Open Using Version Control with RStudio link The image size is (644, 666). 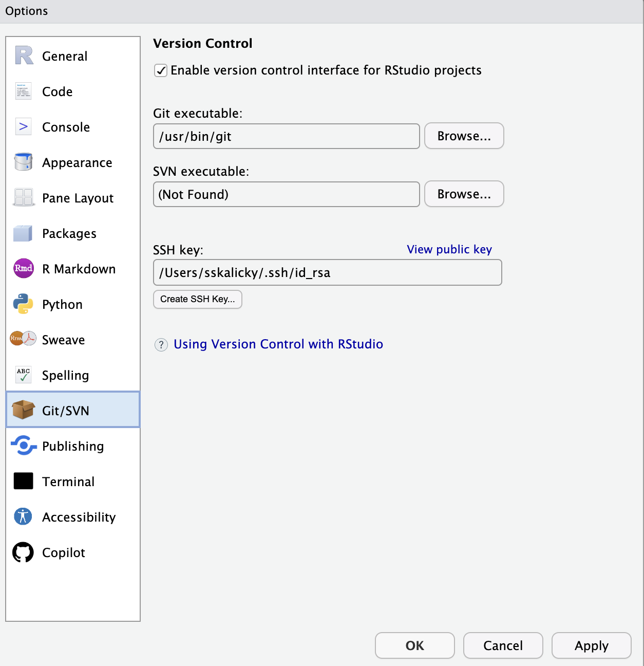[278, 344]
